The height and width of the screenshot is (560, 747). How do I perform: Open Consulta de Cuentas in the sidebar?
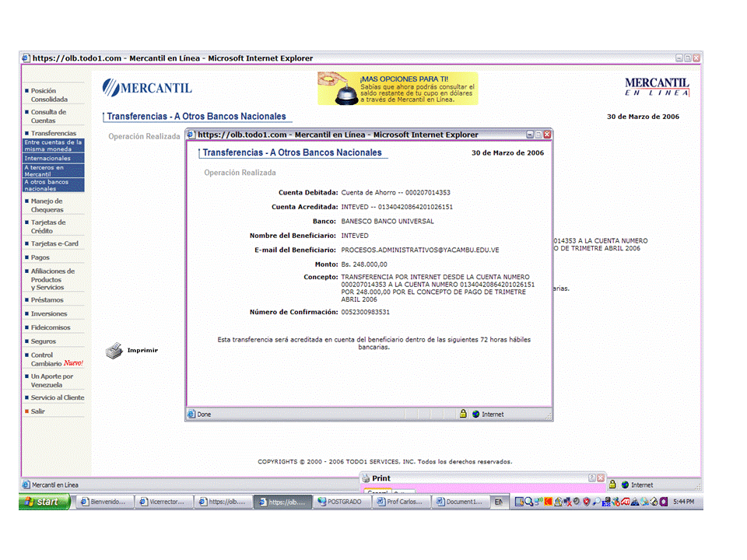[48, 116]
